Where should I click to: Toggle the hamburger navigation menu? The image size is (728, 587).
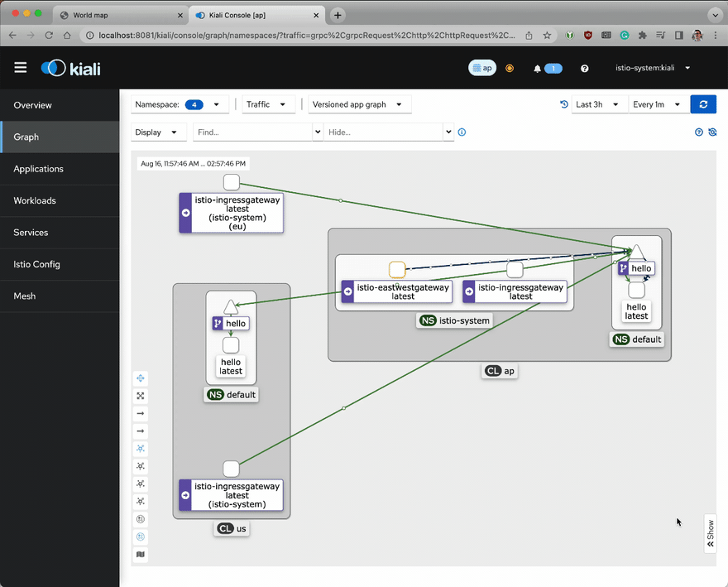pyautogui.click(x=21, y=68)
